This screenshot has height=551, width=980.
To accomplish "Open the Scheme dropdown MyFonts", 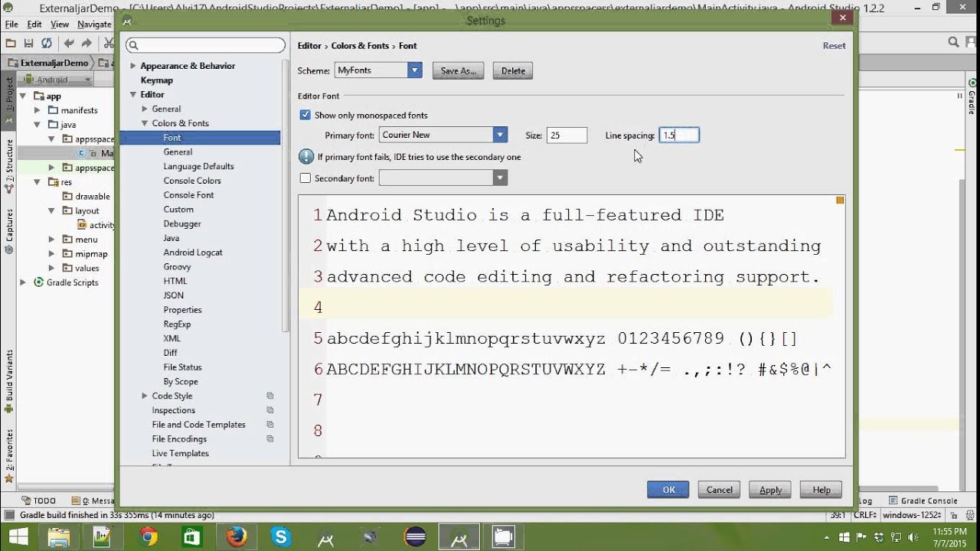I will [x=378, y=70].
